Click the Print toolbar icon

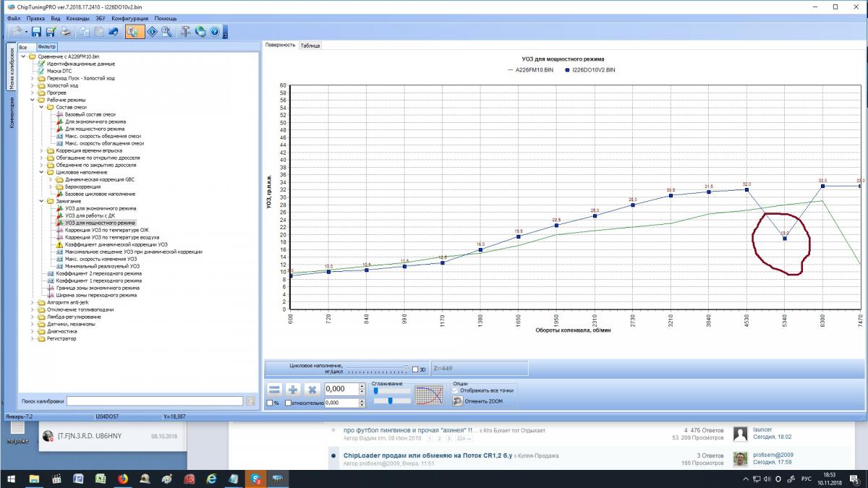[66, 32]
